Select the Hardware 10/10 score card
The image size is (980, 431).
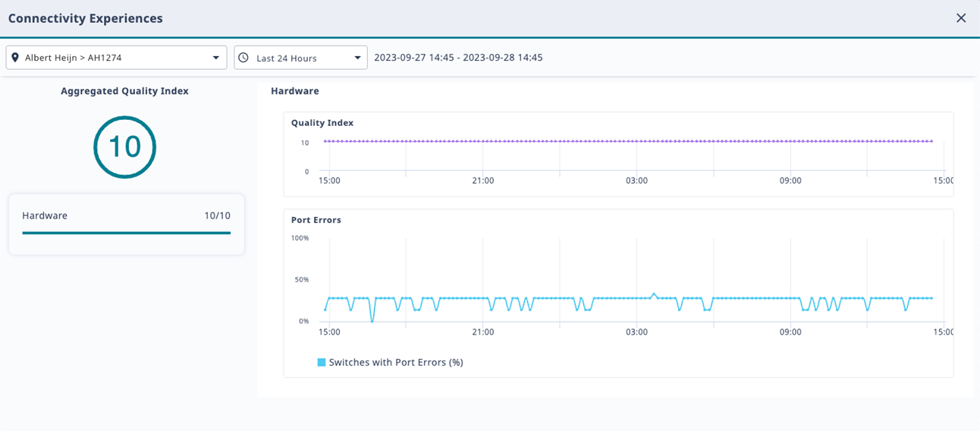click(x=126, y=224)
